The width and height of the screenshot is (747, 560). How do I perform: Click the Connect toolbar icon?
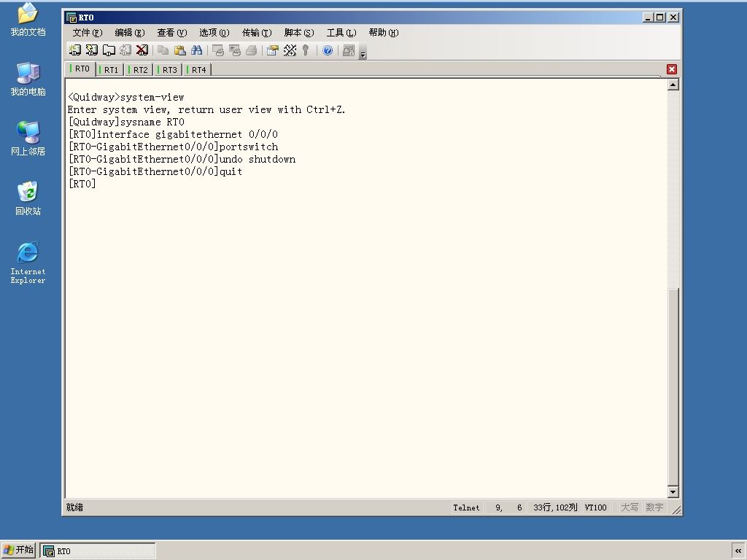[x=75, y=50]
